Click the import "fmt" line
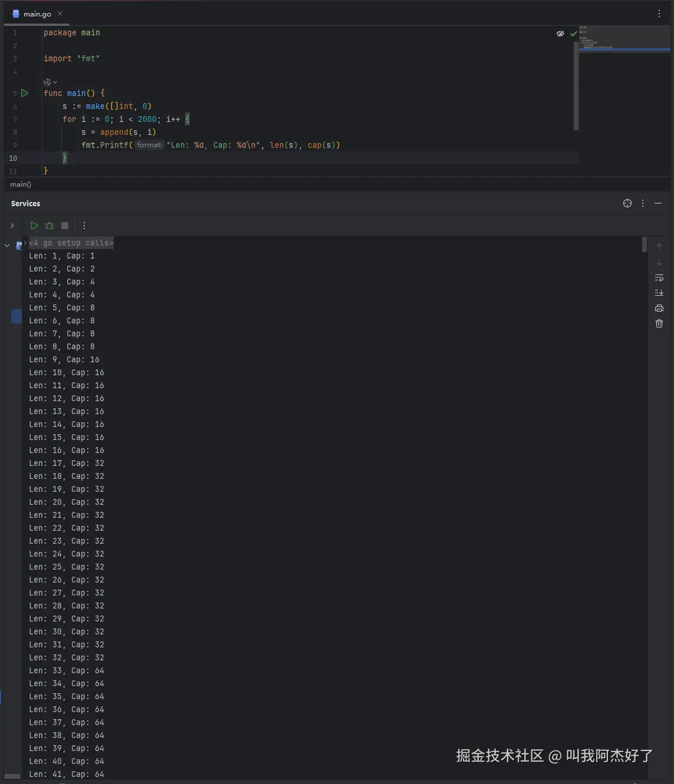 point(72,58)
